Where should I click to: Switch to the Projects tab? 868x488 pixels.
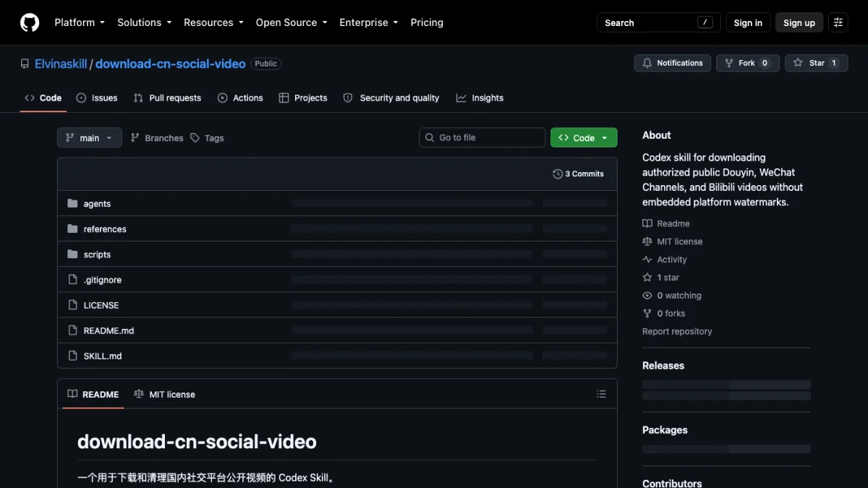click(303, 98)
